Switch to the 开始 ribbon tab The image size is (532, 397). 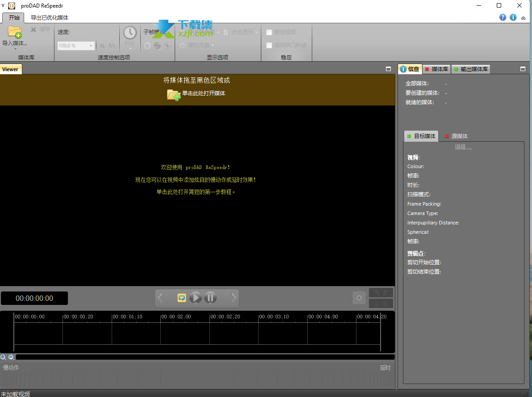click(14, 18)
